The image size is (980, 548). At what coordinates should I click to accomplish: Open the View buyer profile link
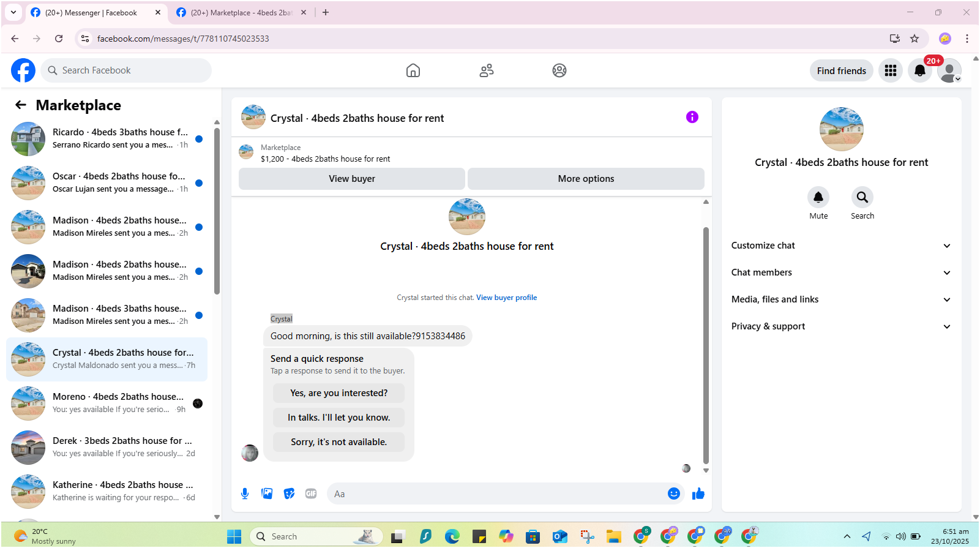pyautogui.click(x=506, y=298)
